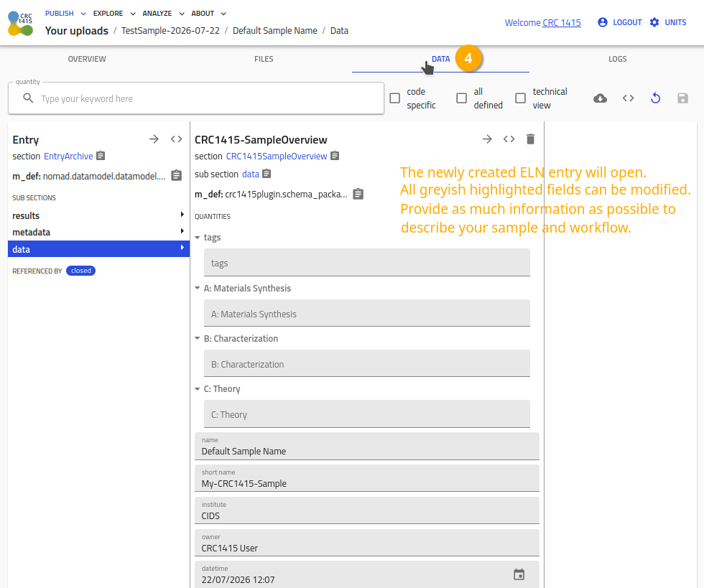
Task: Click the quantity keyword search field
Action: 196,98
